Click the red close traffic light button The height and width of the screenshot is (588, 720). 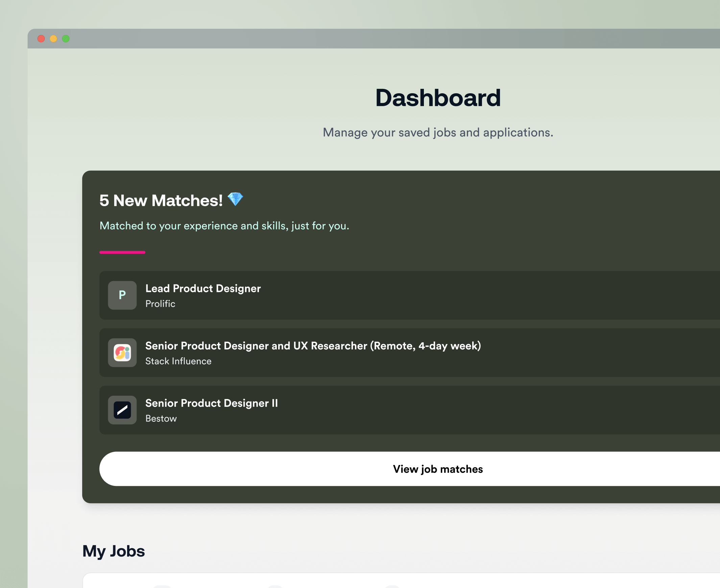coord(41,39)
